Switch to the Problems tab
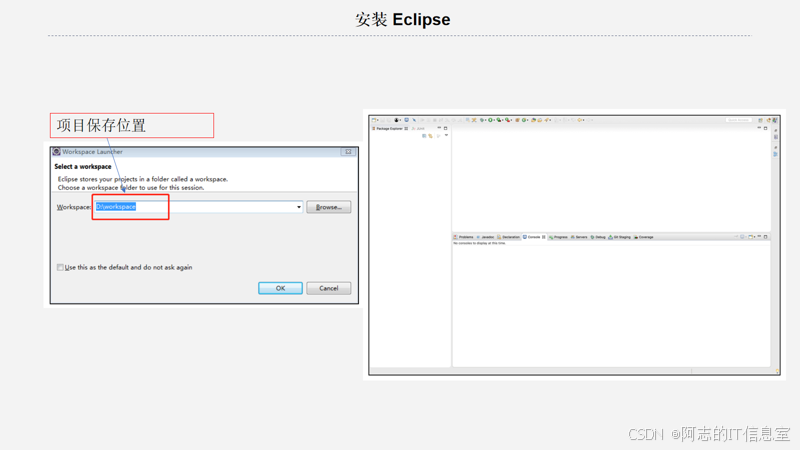Screen dimensions: 800x450 click(463, 237)
